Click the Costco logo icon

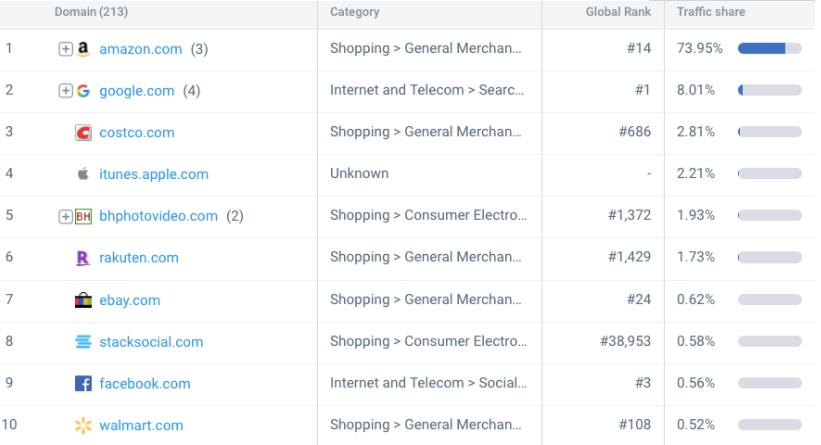84,133
